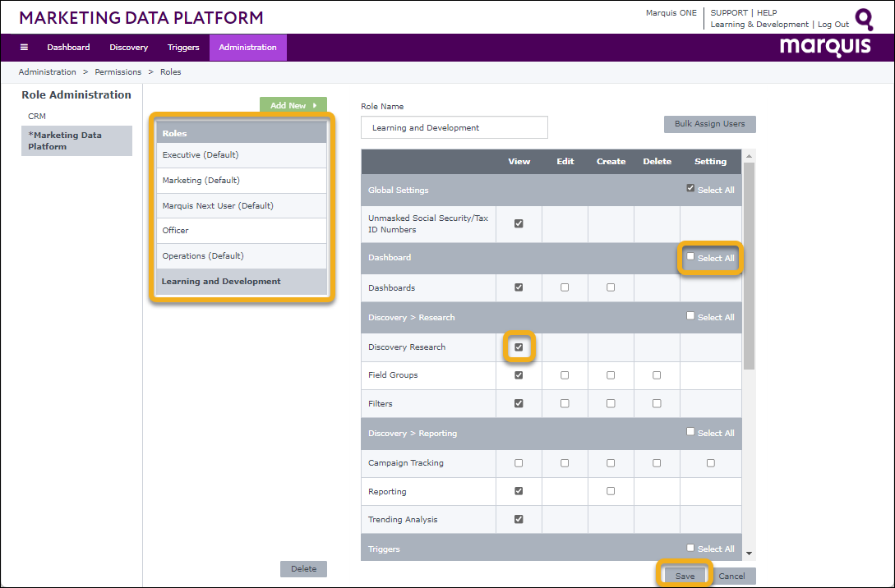Uncheck View permission for Filters
The image size is (895, 588).
coord(519,403)
